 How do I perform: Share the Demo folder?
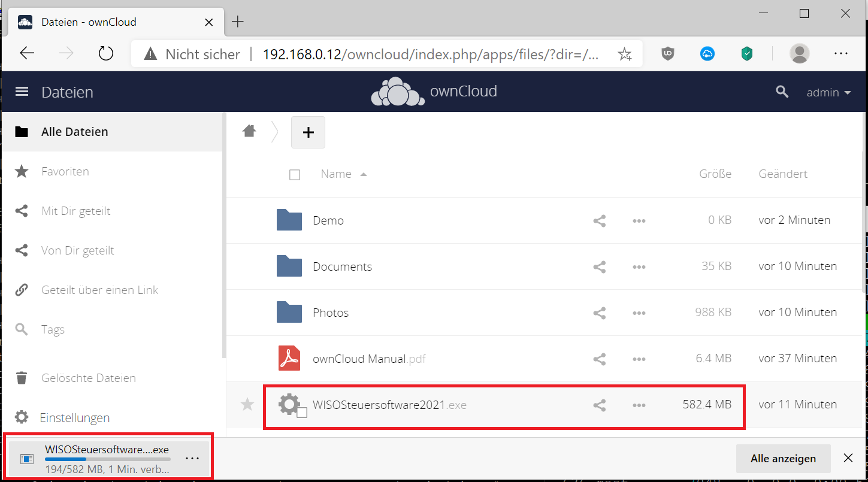point(599,220)
